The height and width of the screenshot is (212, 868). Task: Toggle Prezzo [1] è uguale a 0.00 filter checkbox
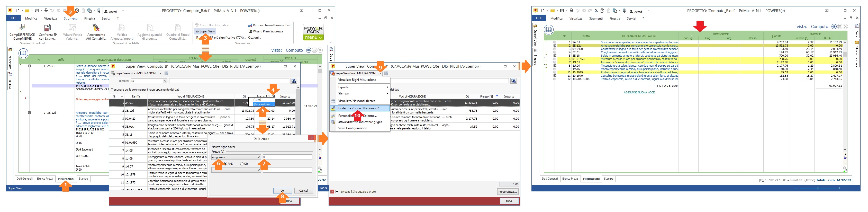point(337,192)
